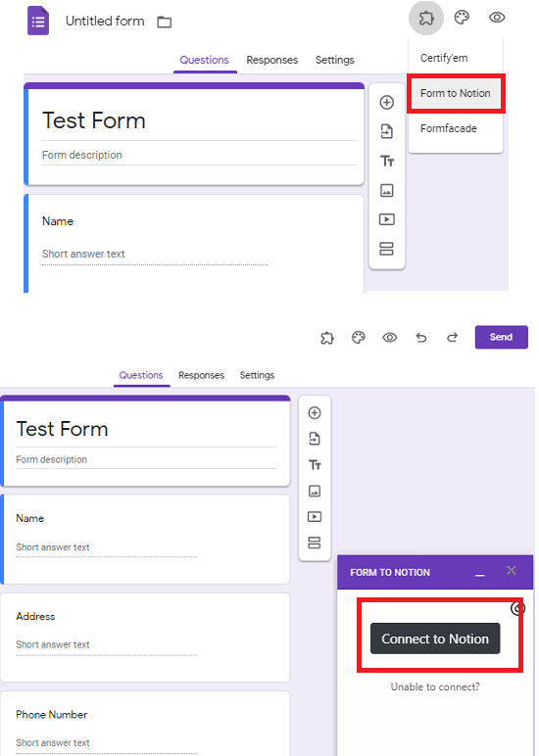Undo the last action
Screen dimensions: 539x756
tap(421, 337)
